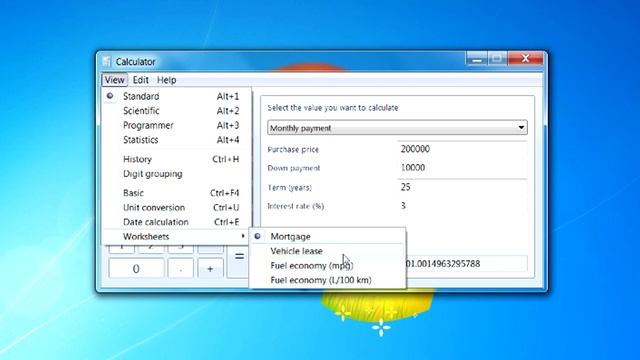Switch to Statistics mode
The height and width of the screenshot is (360, 640).
176,140
